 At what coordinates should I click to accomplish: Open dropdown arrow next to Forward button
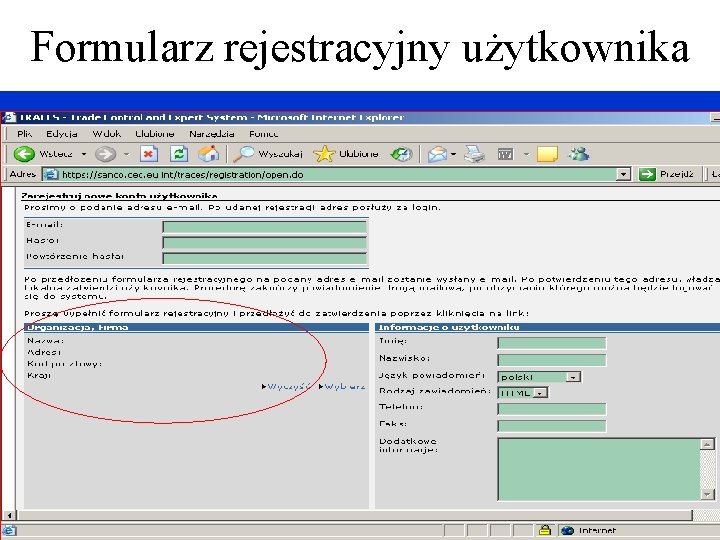126,154
